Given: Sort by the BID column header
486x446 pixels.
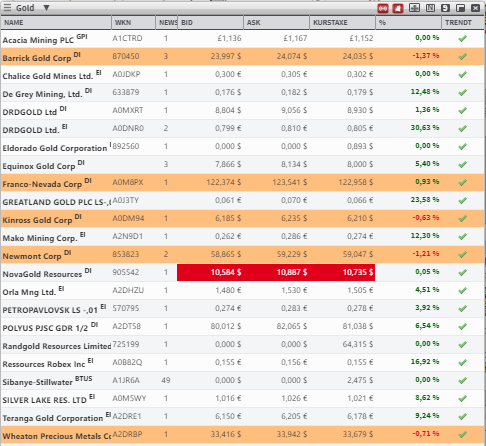Looking at the screenshot, I should [211, 23].
